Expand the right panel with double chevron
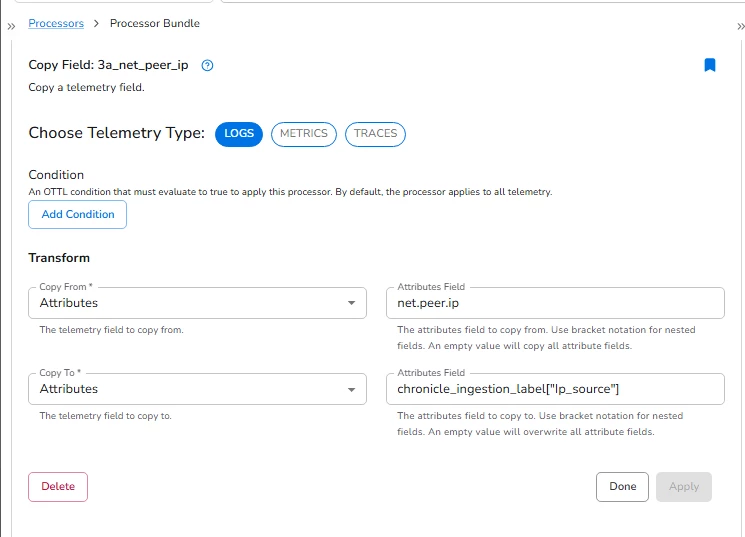 740,27
